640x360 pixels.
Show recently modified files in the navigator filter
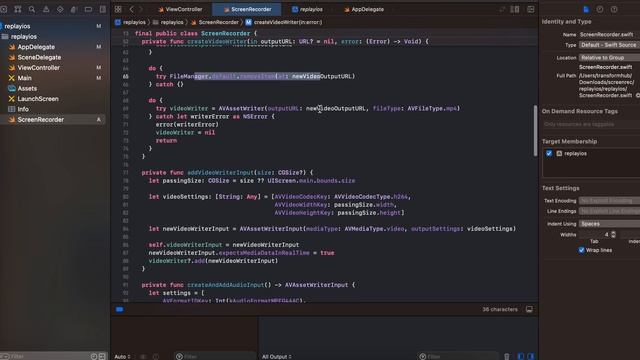pyautogui.click(x=94, y=356)
